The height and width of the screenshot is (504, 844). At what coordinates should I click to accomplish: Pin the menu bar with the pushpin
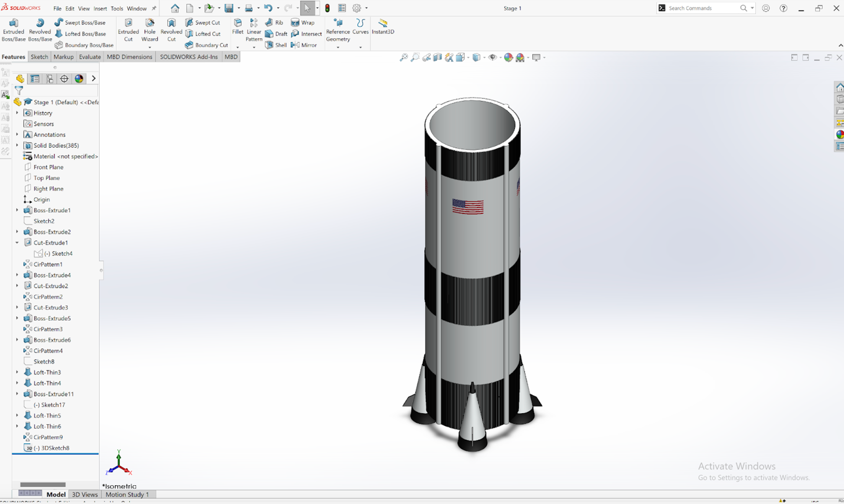click(x=154, y=8)
